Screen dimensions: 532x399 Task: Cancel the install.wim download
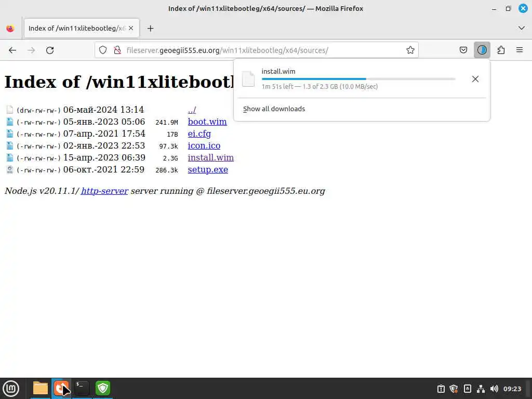pos(475,79)
